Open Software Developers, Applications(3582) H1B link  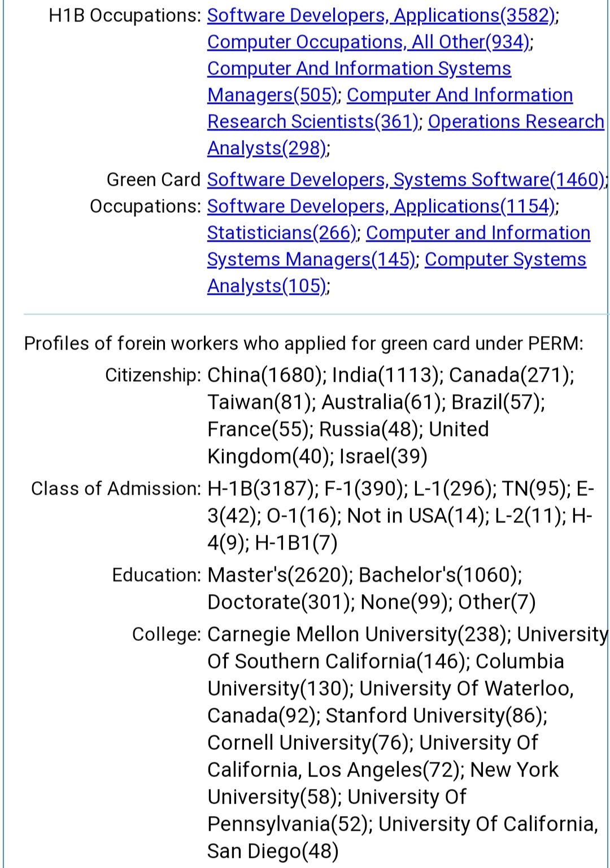coord(381,16)
